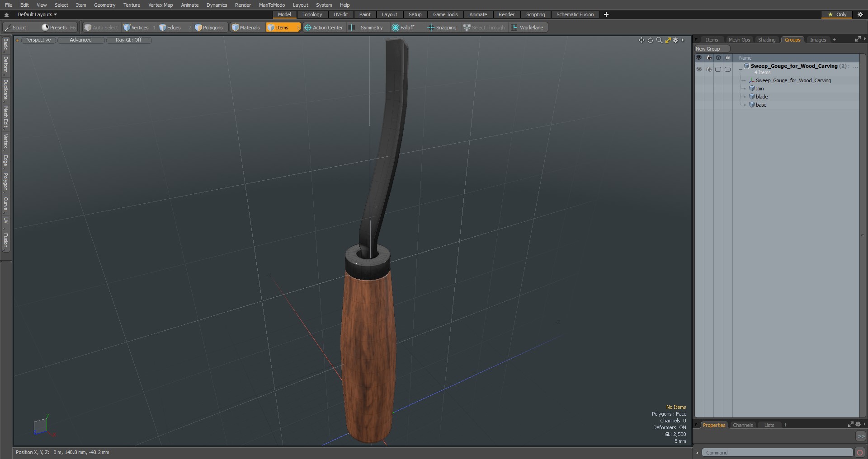Toggle visibility eye for Sweep_Gouge group

tap(699, 70)
